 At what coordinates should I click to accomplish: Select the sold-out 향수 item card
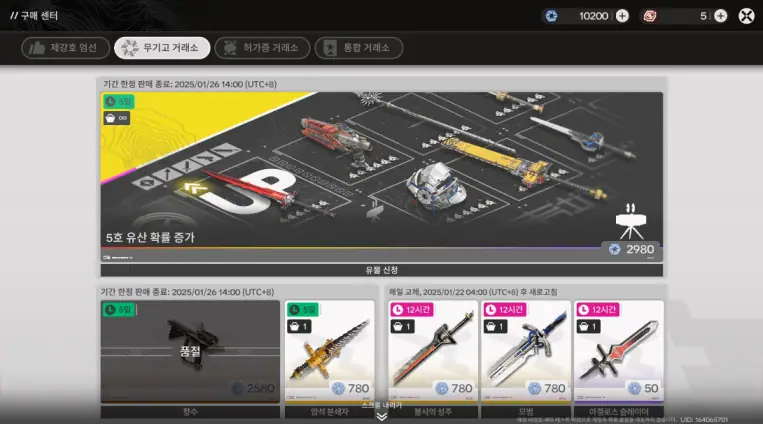[x=190, y=351]
